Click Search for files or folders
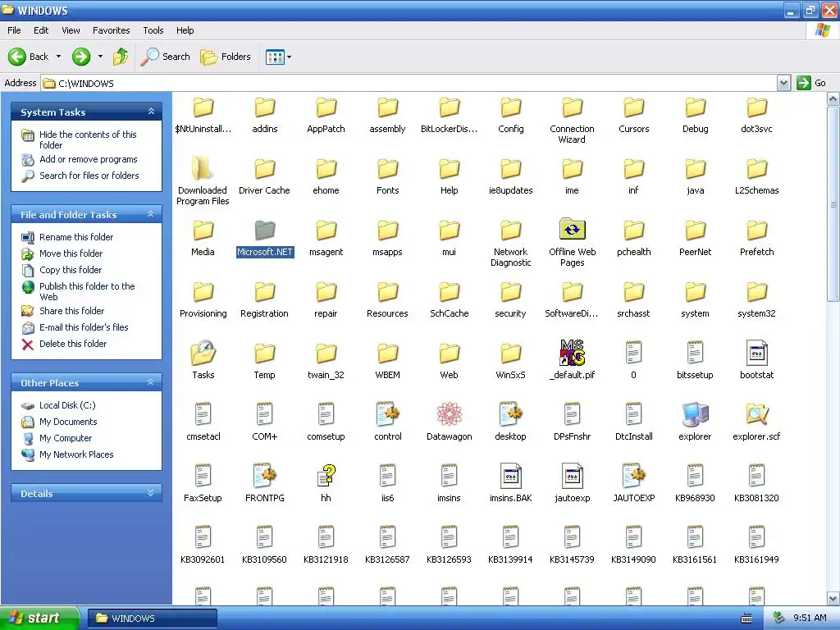 pos(89,176)
